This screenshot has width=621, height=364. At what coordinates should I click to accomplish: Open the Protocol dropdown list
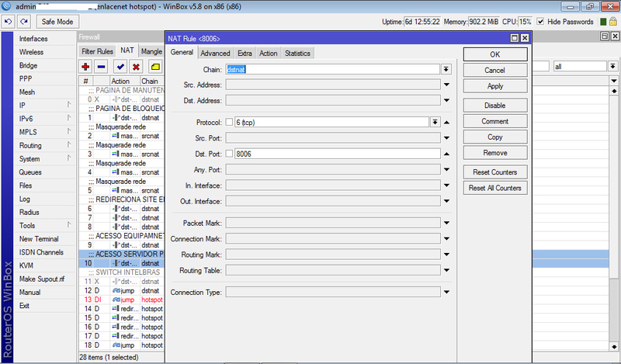(x=435, y=123)
